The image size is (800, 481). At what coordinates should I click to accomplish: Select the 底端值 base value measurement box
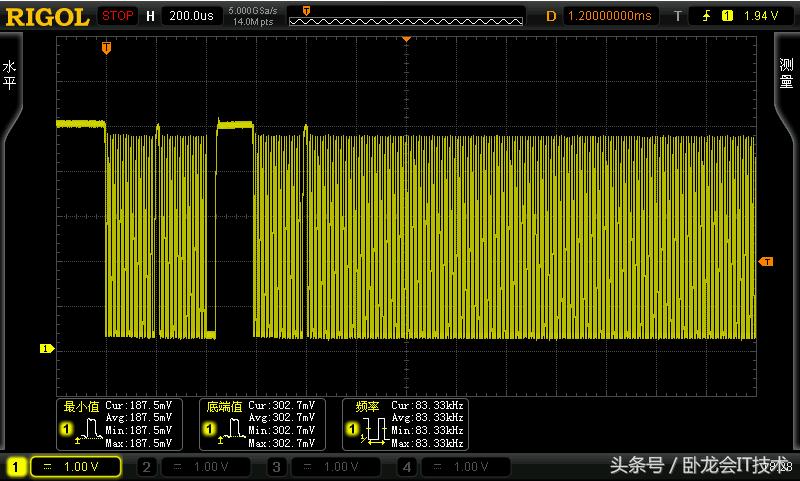[259, 424]
